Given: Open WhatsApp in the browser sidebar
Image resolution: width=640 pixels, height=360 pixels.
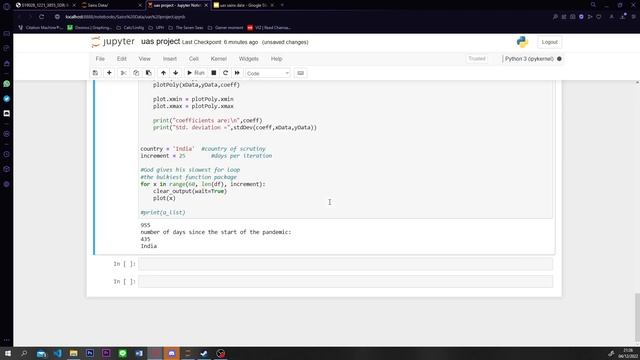Looking at the screenshot, I should pos(7,84).
